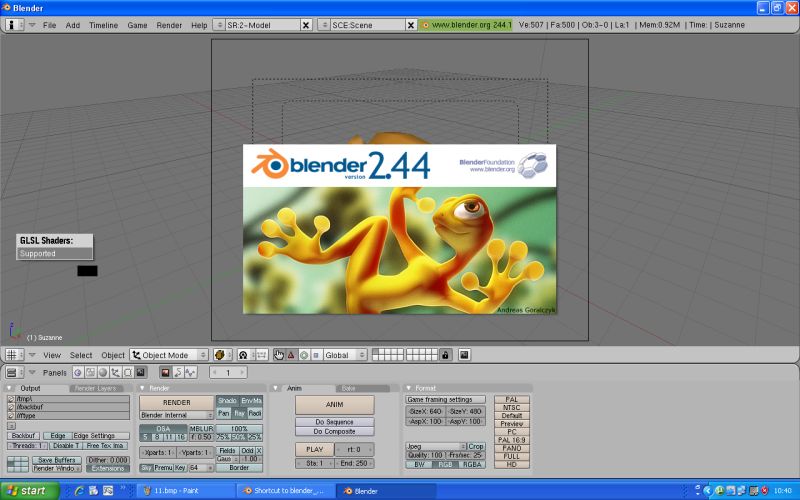Screen dimensions: 800x500
Task: Open the Jpeg file format dropdown
Action: tap(436, 446)
